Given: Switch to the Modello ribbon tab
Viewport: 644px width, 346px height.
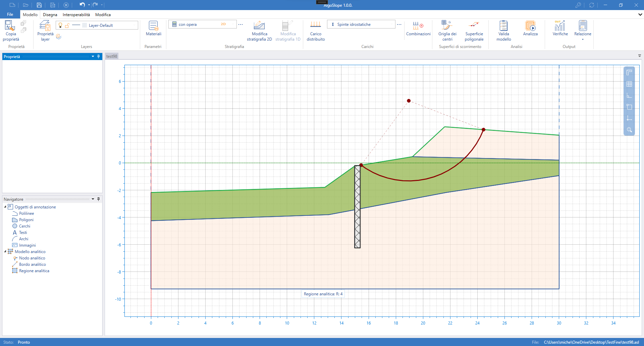Looking at the screenshot, I should click(x=30, y=14).
